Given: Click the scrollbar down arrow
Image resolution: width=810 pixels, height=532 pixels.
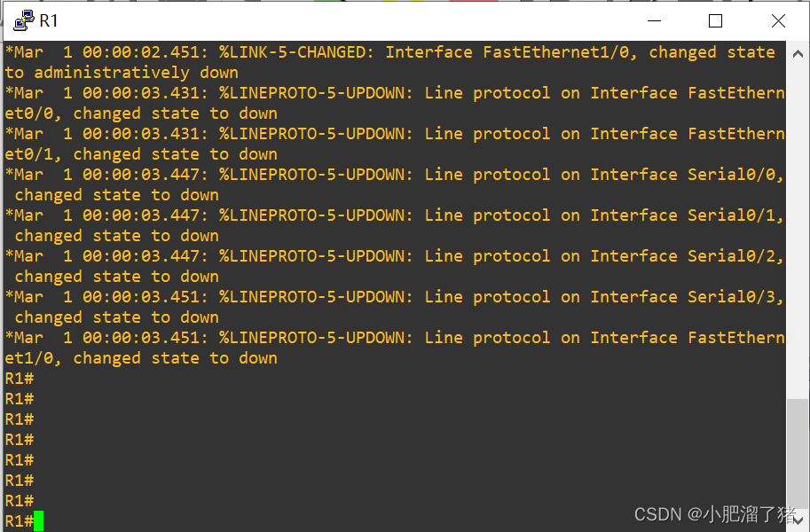Looking at the screenshot, I should (797, 520).
